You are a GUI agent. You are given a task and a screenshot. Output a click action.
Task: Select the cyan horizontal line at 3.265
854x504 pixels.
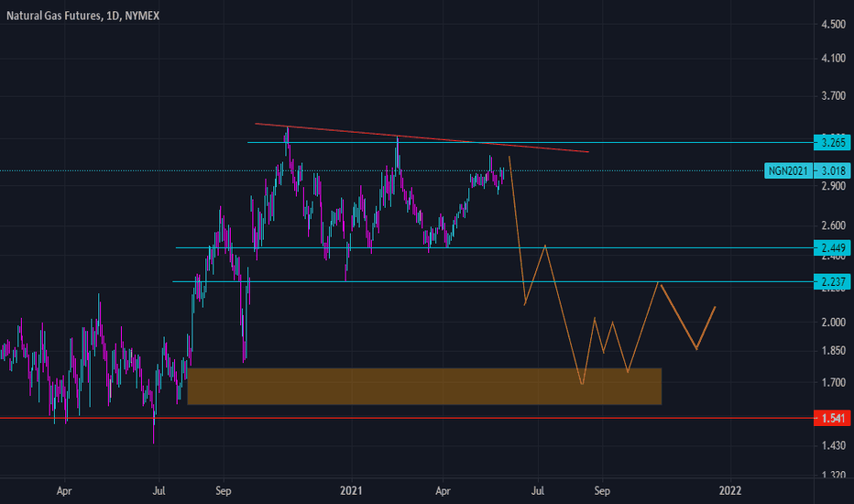point(530,143)
